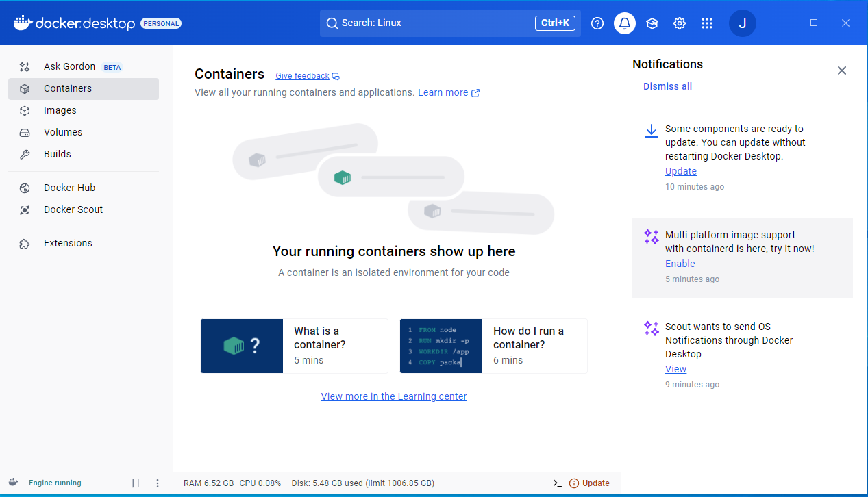Open the J user account avatar
This screenshot has width=868, height=497.
(x=743, y=23)
